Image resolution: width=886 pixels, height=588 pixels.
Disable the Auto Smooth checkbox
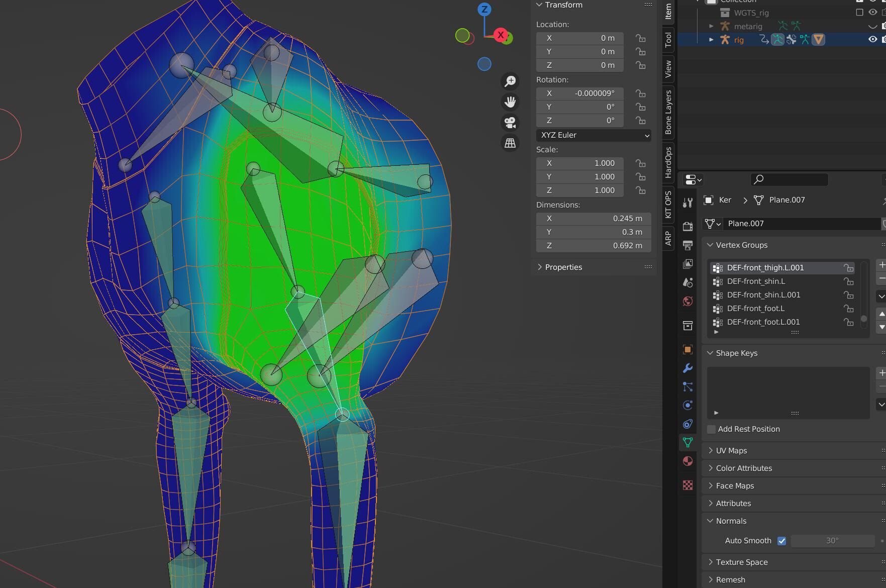(x=781, y=540)
